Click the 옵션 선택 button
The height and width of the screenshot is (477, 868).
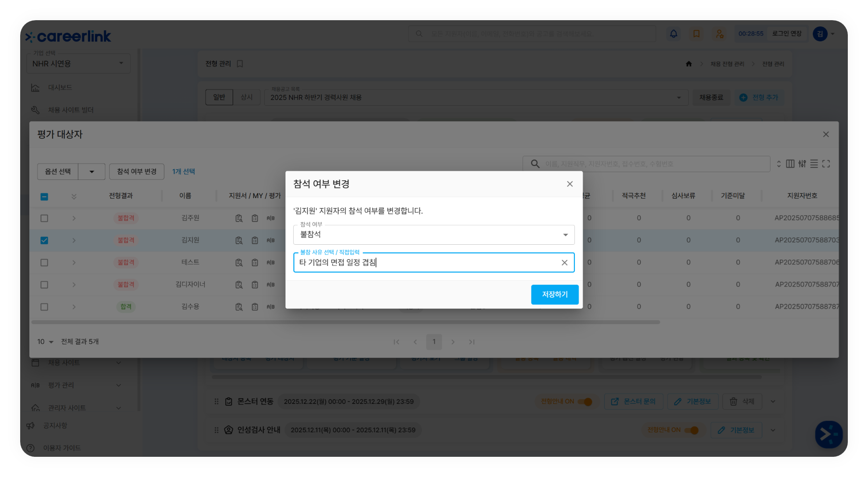point(58,172)
